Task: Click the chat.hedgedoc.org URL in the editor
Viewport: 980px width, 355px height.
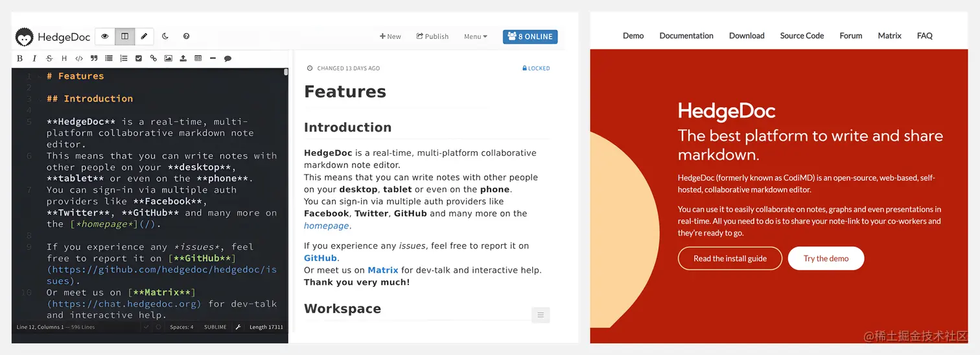Action: (124, 304)
